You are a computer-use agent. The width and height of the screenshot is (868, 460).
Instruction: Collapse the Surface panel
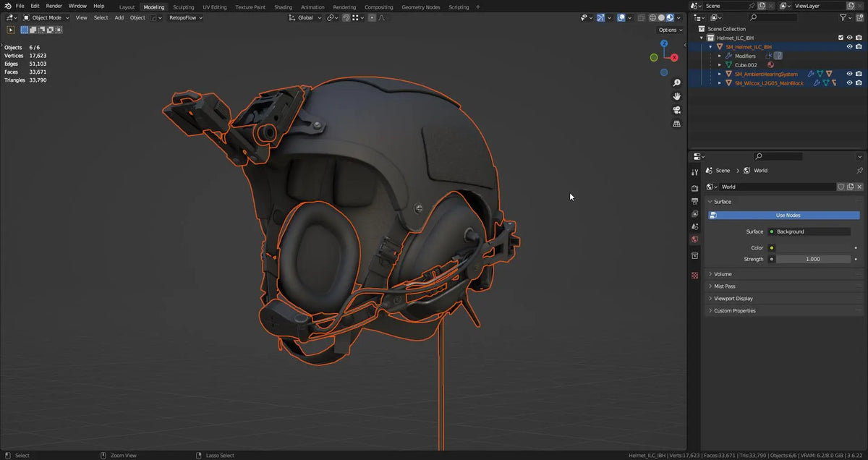point(784,202)
